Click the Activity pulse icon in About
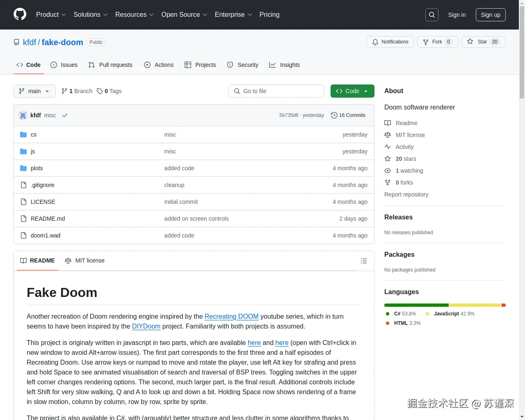 [x=388, y=147]
